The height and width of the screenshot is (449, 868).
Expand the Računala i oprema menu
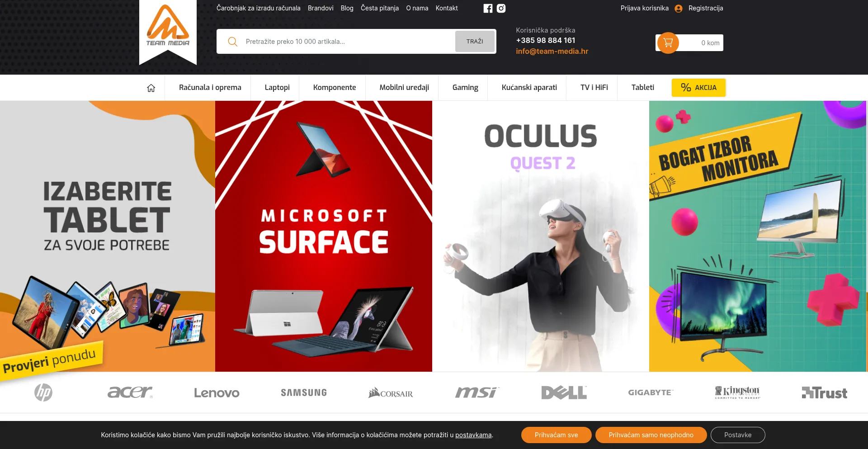pyautogui.click(x=210, y=88)
